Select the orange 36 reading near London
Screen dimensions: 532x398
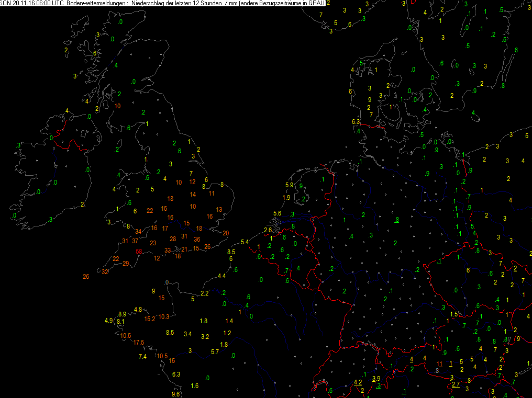197,240
